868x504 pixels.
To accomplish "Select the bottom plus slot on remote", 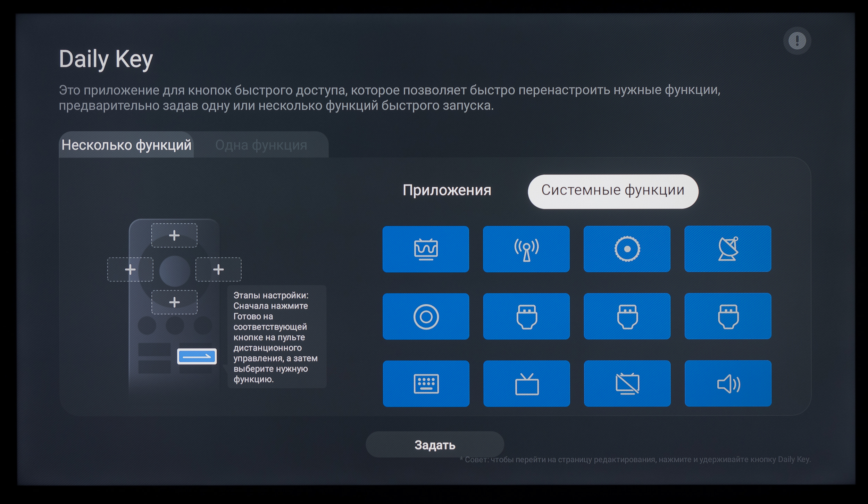I will [174, 302].
